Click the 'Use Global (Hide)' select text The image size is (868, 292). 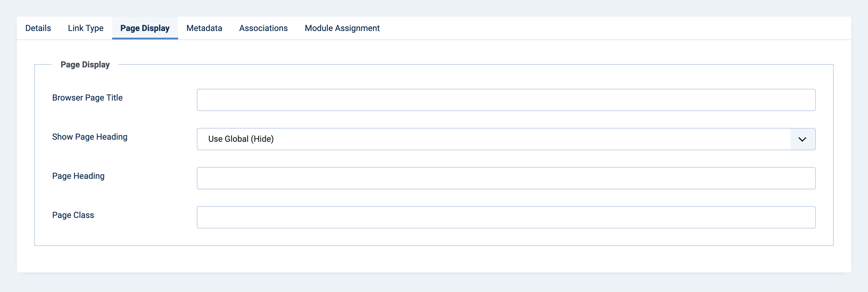click(241, 139)
